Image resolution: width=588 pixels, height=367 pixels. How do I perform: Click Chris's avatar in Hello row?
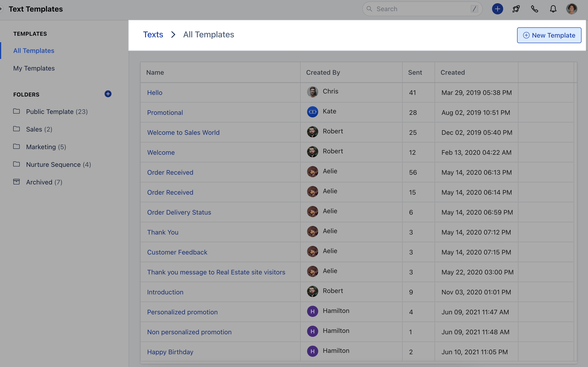312,92
